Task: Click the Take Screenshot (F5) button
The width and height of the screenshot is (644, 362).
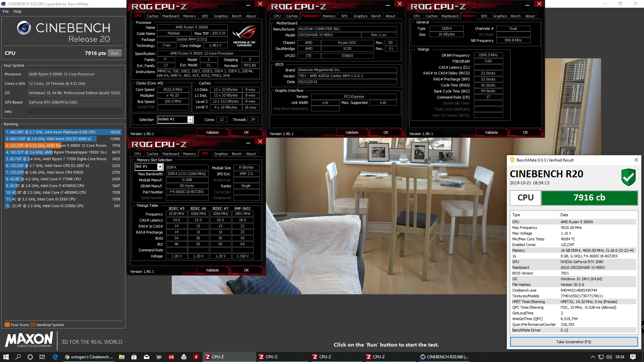Action: coord(574,342)
